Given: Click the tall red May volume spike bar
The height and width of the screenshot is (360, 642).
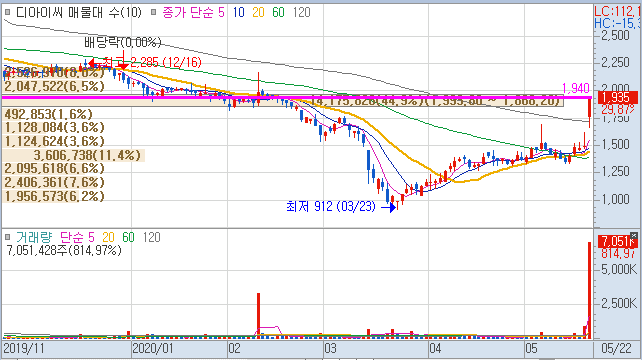Looking at the screenshot, I should click(590, 290).
